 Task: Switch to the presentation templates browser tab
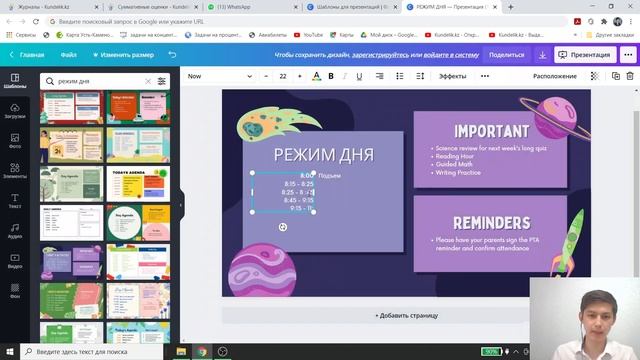(x=352, y=7)
